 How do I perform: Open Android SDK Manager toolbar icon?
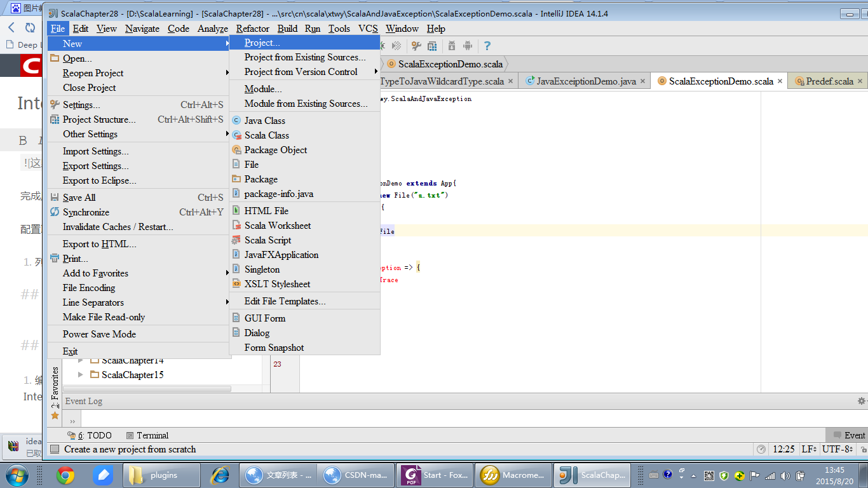pos(452,46)
